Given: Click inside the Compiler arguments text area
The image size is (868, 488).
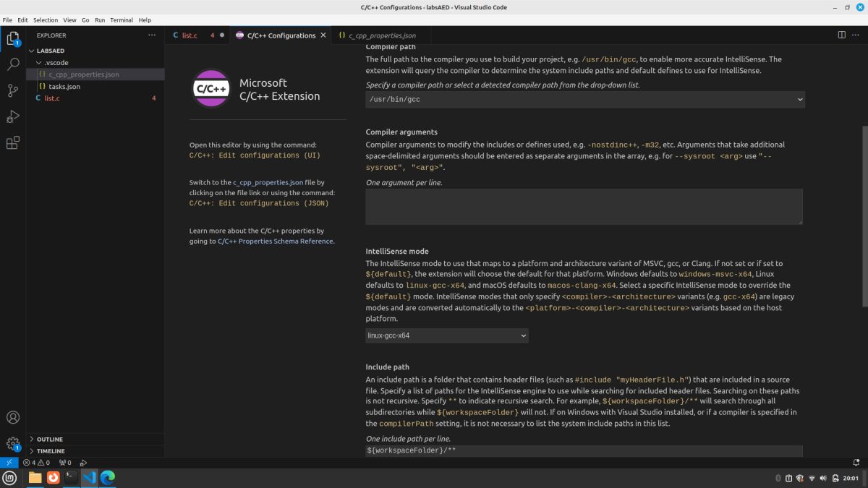Looking at the screenshot, I should pos(584,207).
